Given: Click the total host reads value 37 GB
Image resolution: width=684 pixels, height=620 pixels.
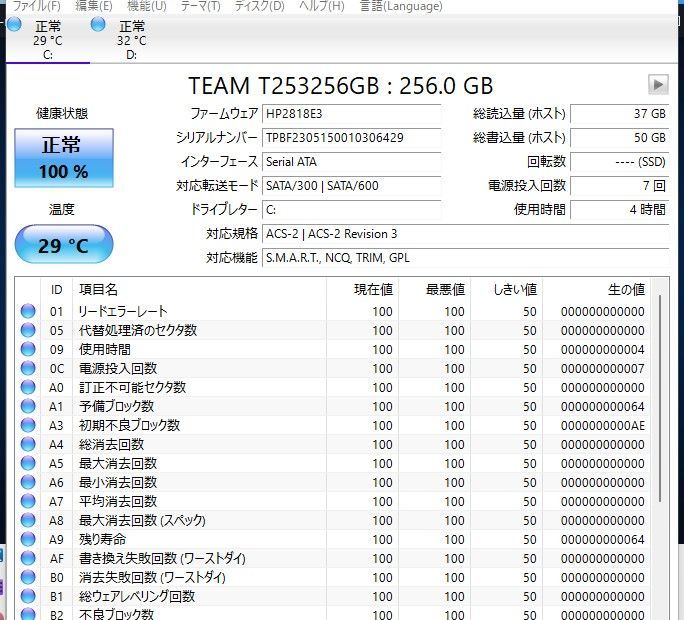Looking at the screenshot, I should pyautogui.click(x=619, y=114).
